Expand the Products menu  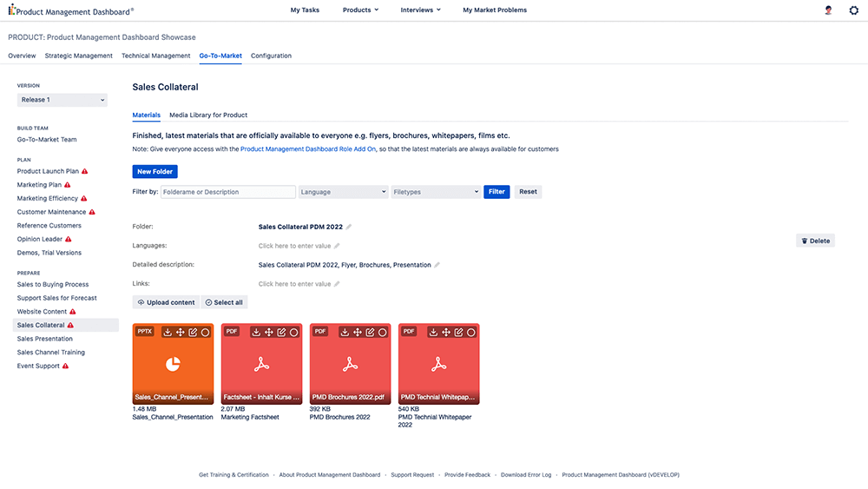pyautogui.click(x=360, y=10)
